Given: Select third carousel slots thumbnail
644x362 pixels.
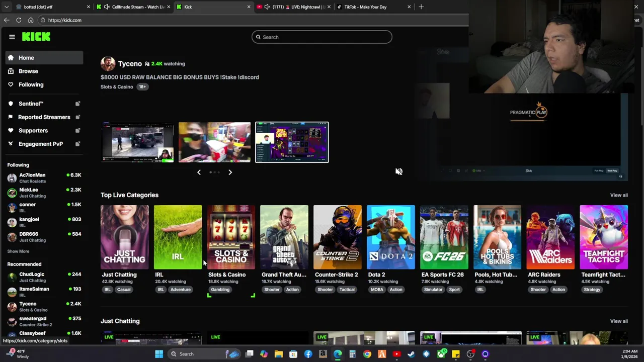Looking at the screenshot, I should 292,142.
